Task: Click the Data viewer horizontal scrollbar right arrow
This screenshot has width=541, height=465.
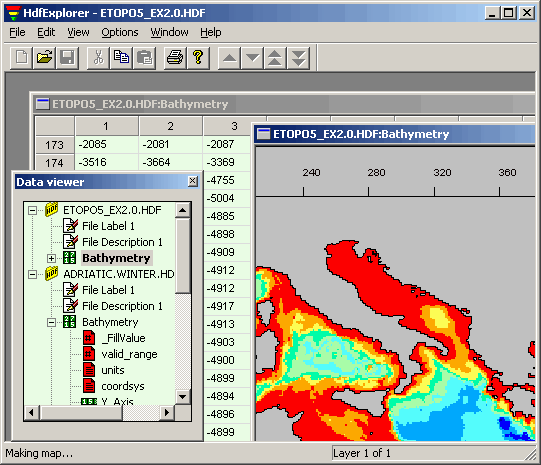Action: click(x=167, y=412)
